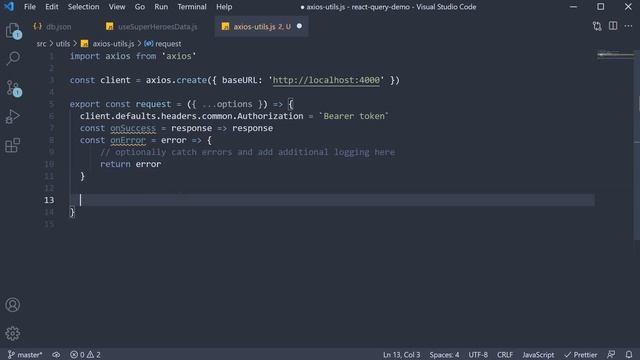Screen dimensions: 640x360
Task: Click onError variable on line 8
Action: pos(128,140)
